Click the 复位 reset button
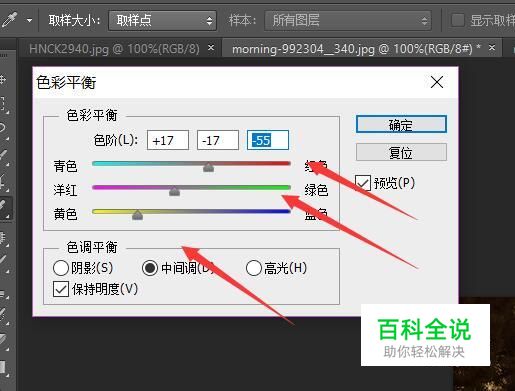Image resolution: width=515 pixels, height=391 pixels. (x=401, y=153)
